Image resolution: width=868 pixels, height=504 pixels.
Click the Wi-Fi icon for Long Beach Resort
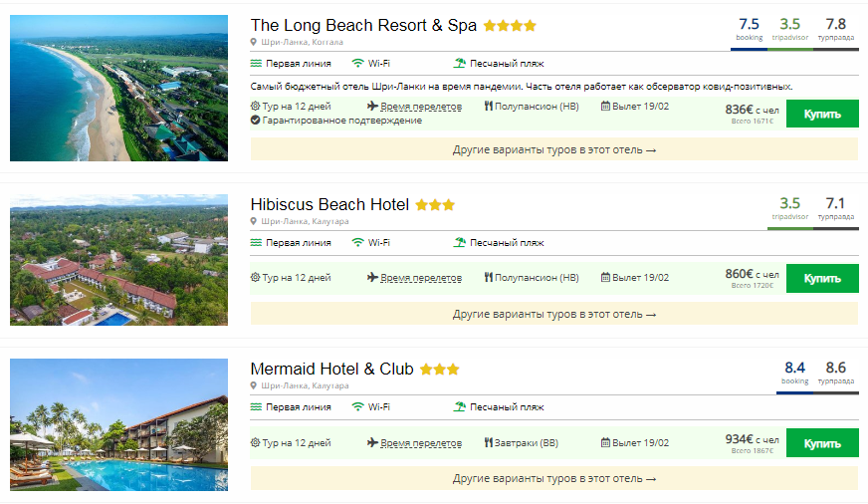click(358, 64)
